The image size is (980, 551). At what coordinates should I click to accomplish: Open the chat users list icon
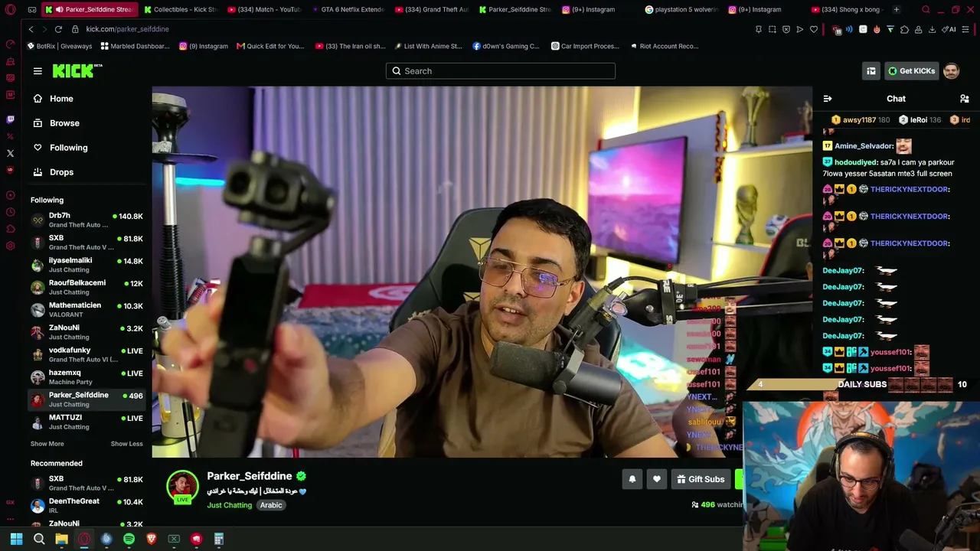pyautogui.click(x=965, y=99)
